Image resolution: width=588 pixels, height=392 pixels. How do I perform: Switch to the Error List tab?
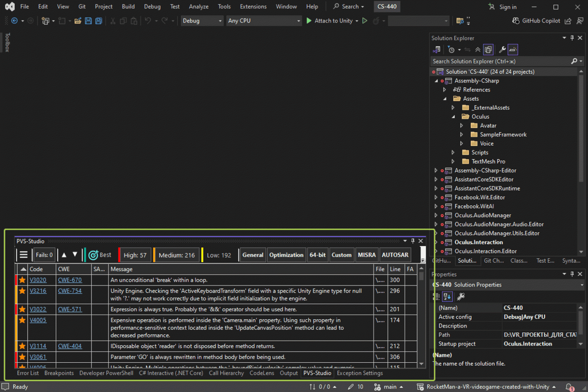coord(28,373)
